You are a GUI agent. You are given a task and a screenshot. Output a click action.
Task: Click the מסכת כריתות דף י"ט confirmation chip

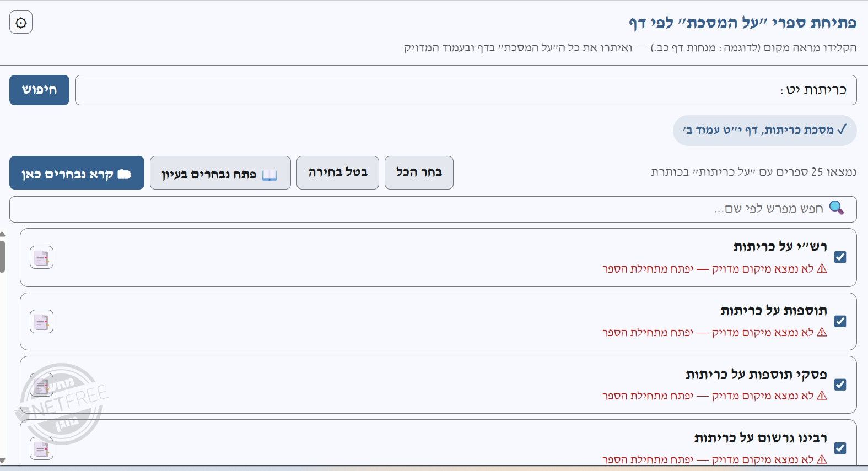764,131
